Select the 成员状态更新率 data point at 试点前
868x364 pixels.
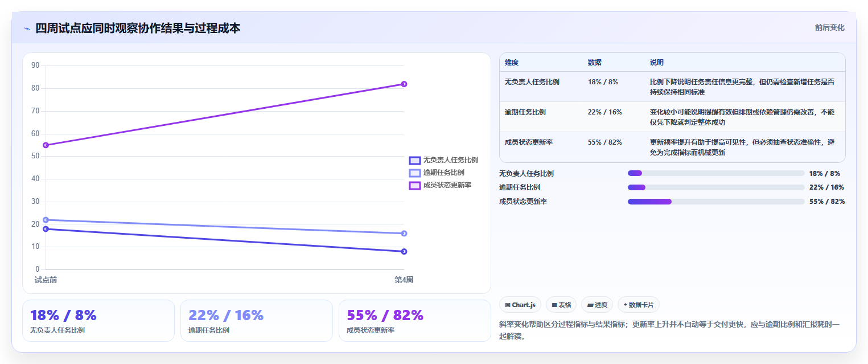click(46, 145)
